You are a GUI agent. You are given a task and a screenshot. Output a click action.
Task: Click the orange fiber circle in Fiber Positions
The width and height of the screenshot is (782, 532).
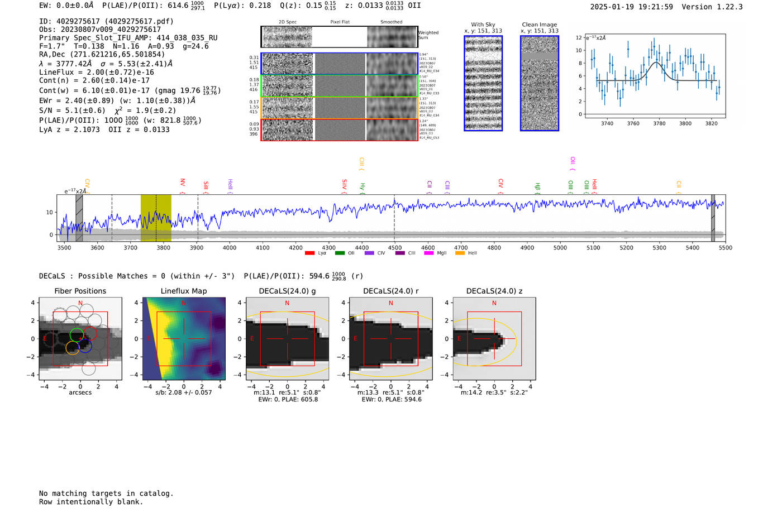coord(73,348)
